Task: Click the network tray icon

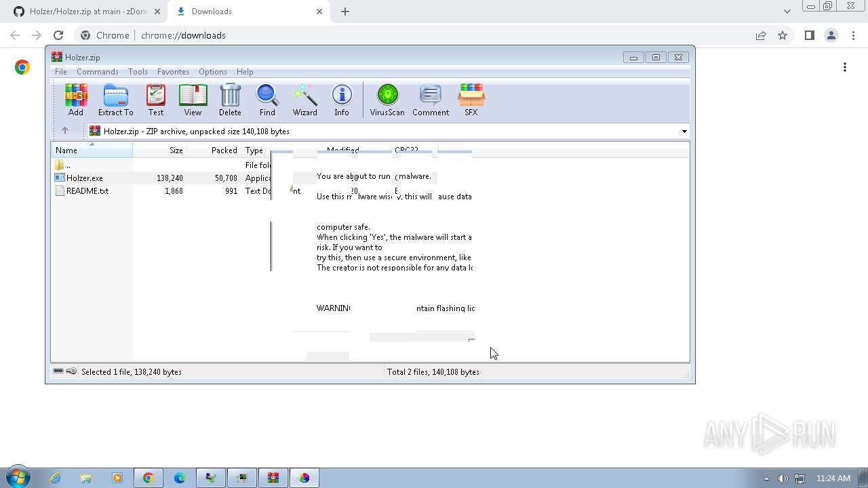Action: [800, 479]
